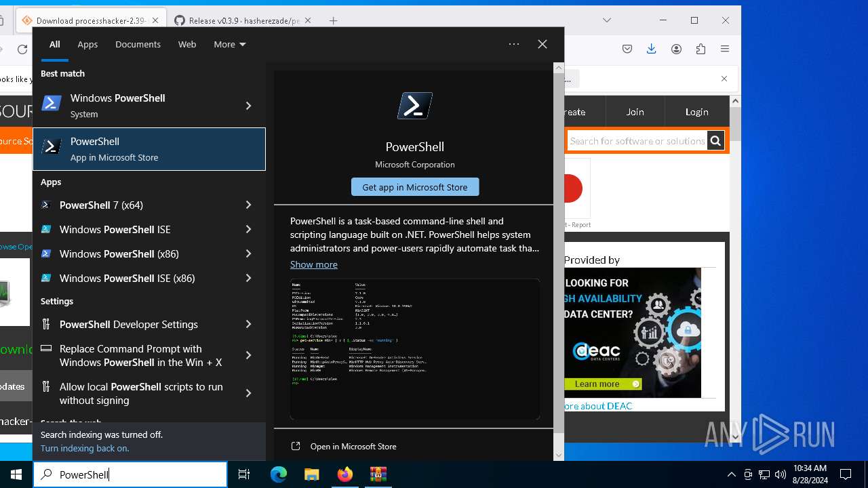This screenshot has width=868, height=488.
Task: Close the search panel with X
Action: [x=542, y=44]
